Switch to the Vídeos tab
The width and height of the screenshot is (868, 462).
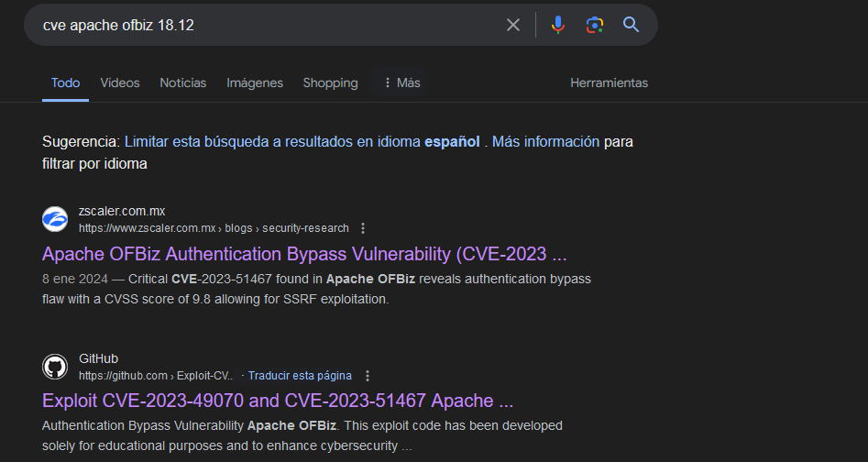pyautogui.click(x=119, y=83)
